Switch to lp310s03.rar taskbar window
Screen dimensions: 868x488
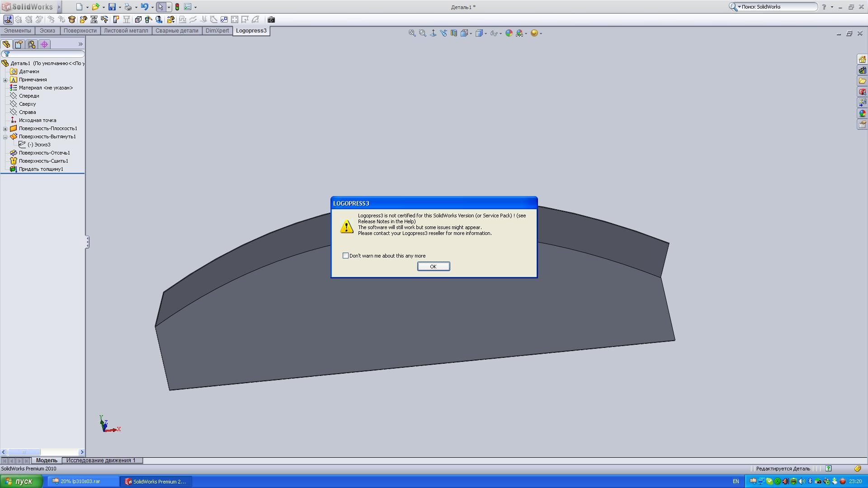83,482
